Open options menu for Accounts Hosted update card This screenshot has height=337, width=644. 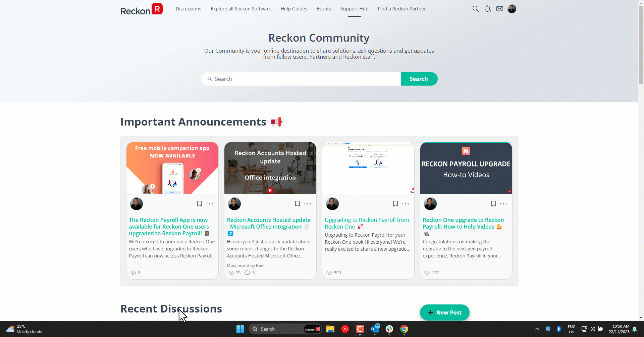pyautogui.click(x=308, y=204)
